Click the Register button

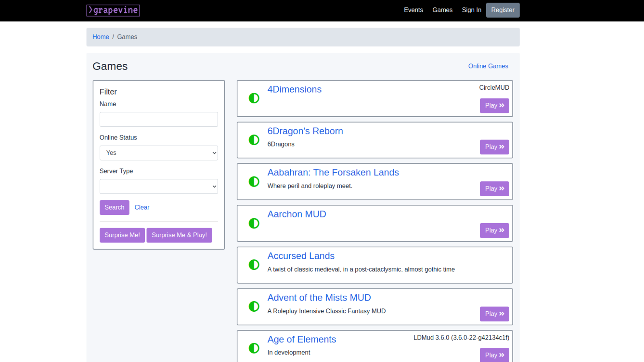coord(502,10)
